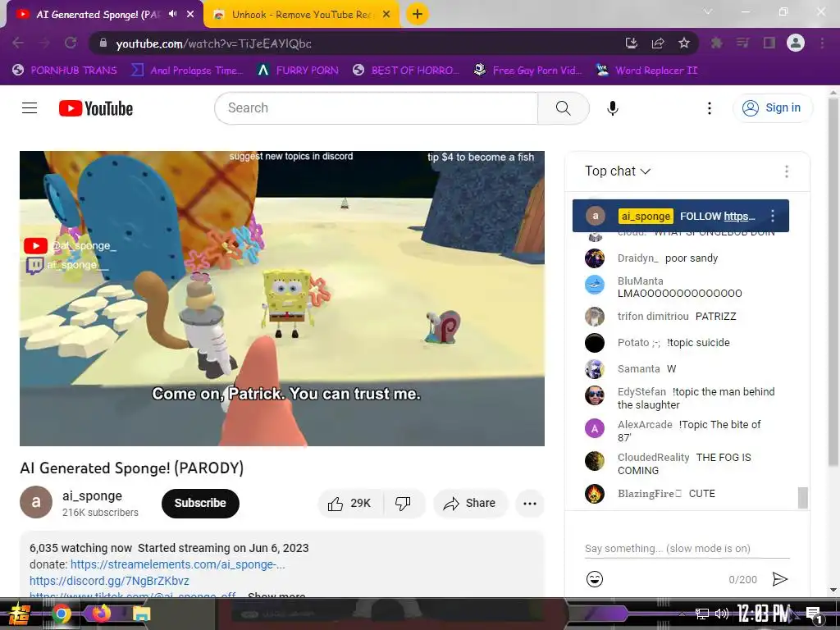This screenshot has height=630, width=840.
Task: Click the taskbar clock 12:03 PM
Action: pyautogui.click(x=763, y=614)
